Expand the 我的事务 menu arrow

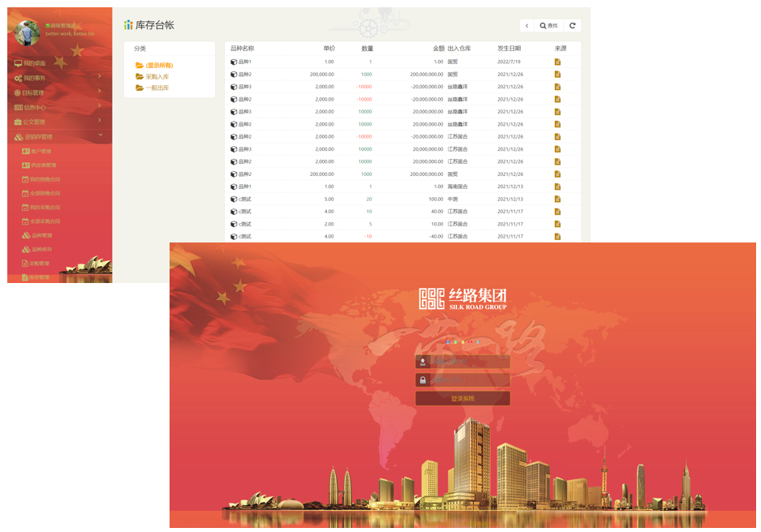tap(100, 76)
